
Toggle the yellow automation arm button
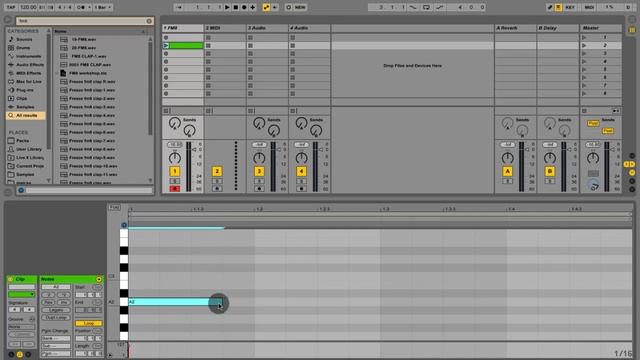tap(266, 7)
